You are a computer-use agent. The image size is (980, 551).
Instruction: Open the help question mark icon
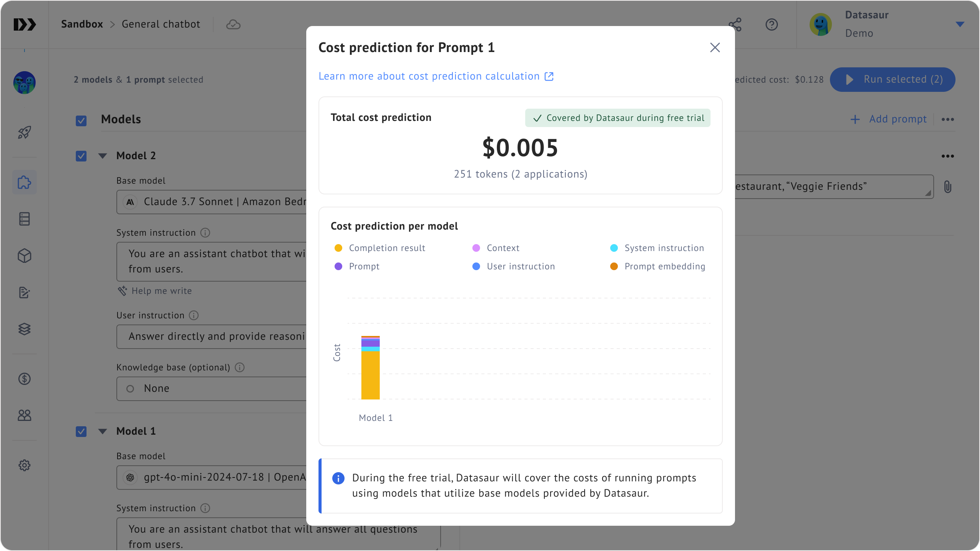771,24
